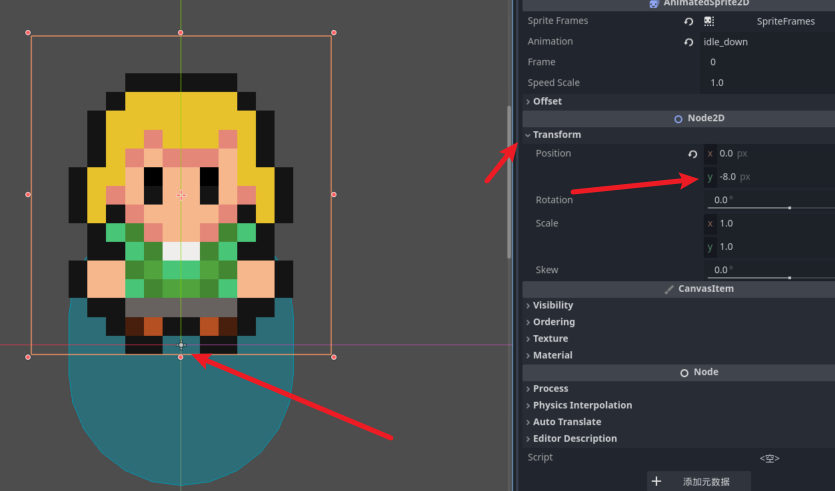Reset Position using its revert icon
Viewport: 835px width, 491px height.
click(693, 154)
